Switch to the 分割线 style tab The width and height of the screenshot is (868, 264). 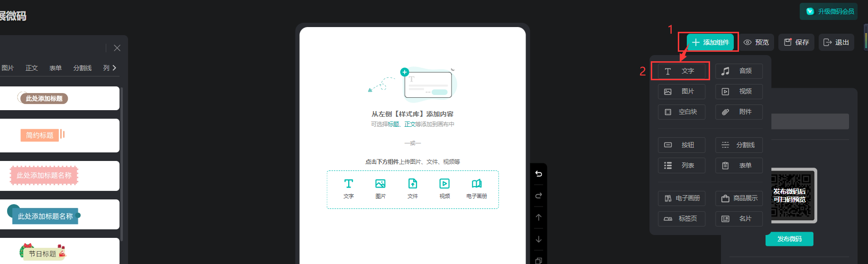(x=82, y=68)
